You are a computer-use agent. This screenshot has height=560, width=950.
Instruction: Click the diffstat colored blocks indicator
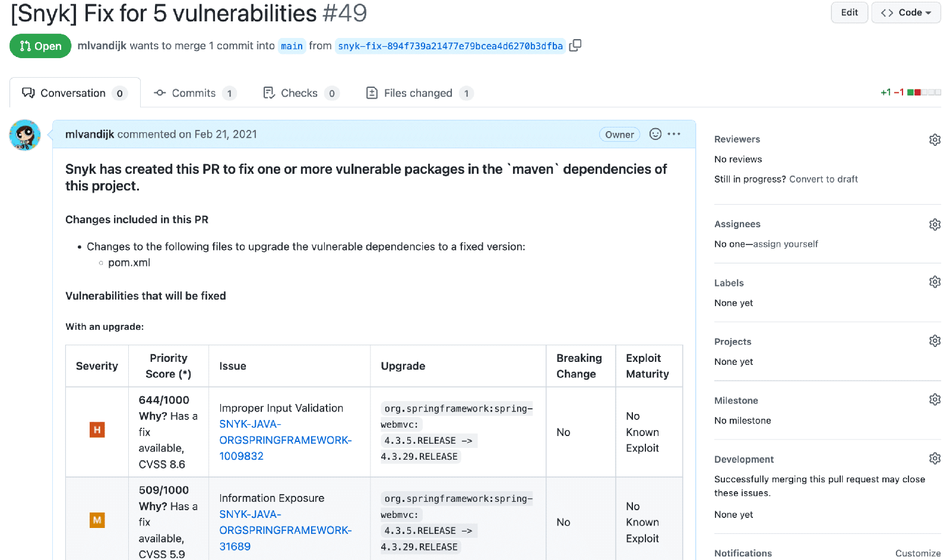tap(924, 93)
